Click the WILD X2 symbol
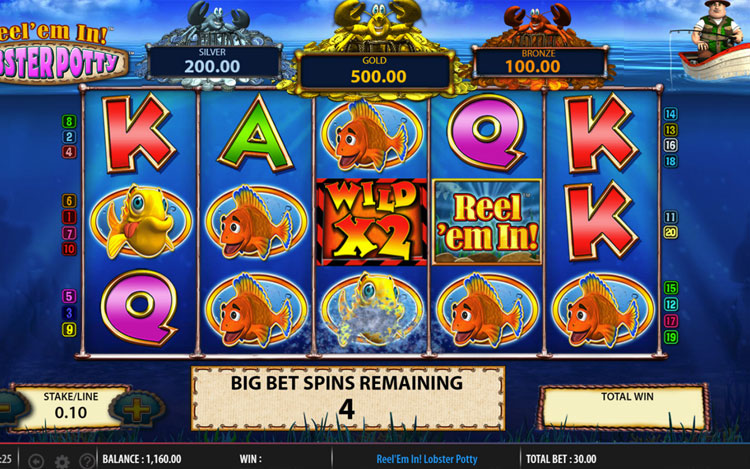 click(372, 222)
